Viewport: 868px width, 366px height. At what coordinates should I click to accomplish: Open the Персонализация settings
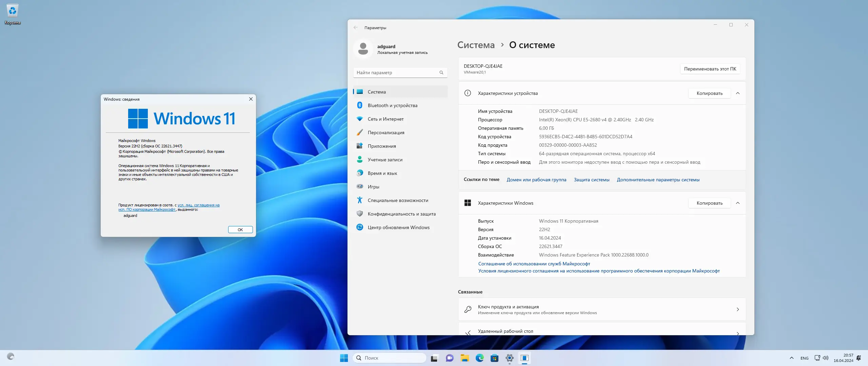[386, 133]
